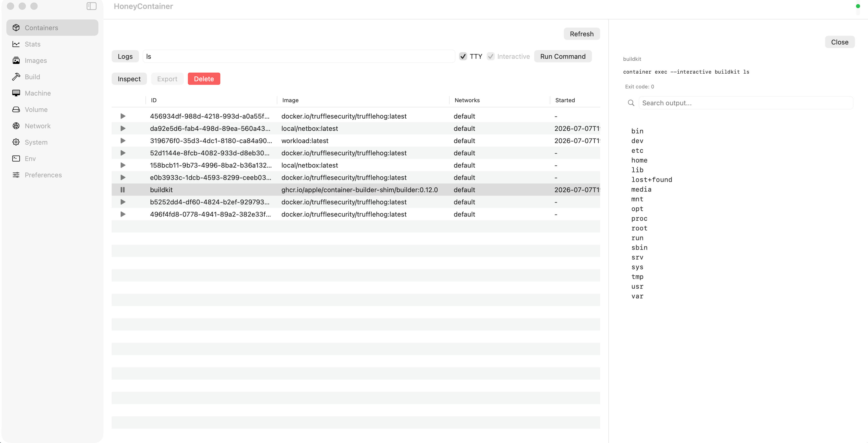Open the Containers sidebar section
This screenshot has height=443, width=868.
click(x=52, y=28)
